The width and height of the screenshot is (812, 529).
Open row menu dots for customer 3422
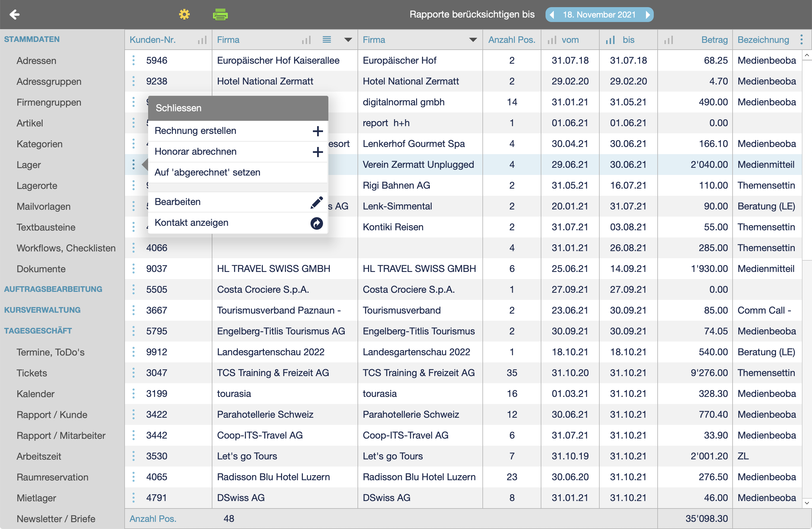pyautogui.click(x=133, y=414)
